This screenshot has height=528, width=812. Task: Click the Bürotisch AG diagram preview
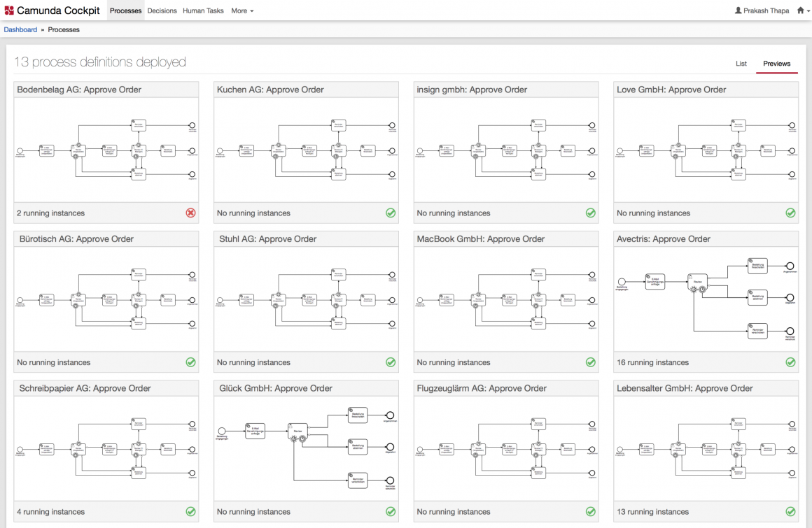[106, 299]
